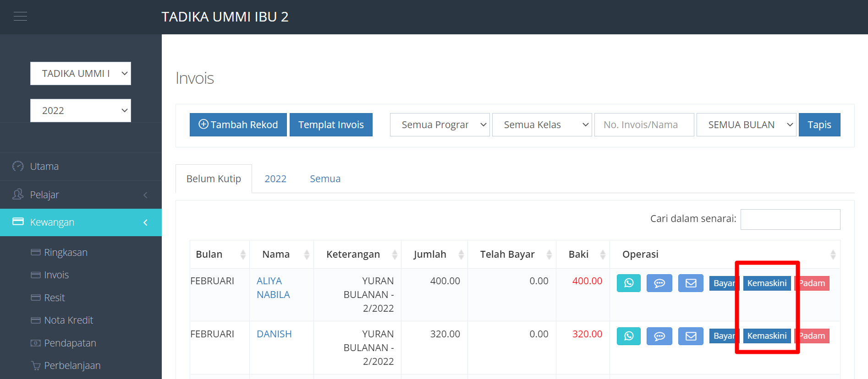The width and height of the screenshot is (868, 379).
Task: Sort table by Bulan column arrows
Action: 243,254
